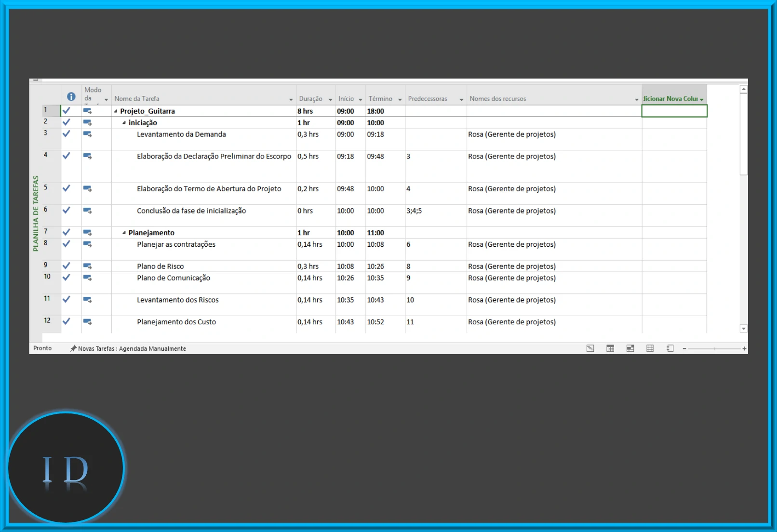
Task: Click task mode icon of Elaboração da Declaração Preliminar
Action: coord(87,156)
